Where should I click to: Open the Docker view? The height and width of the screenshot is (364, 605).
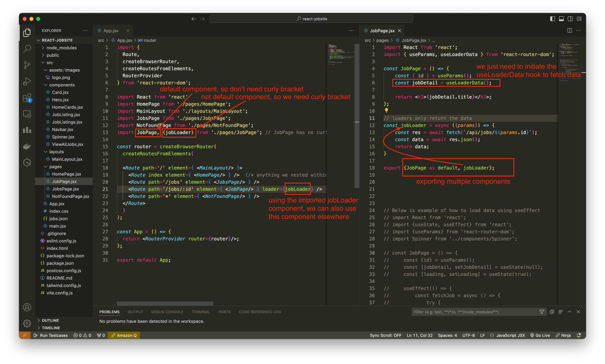pyautogui.click(x=27, y=146)
